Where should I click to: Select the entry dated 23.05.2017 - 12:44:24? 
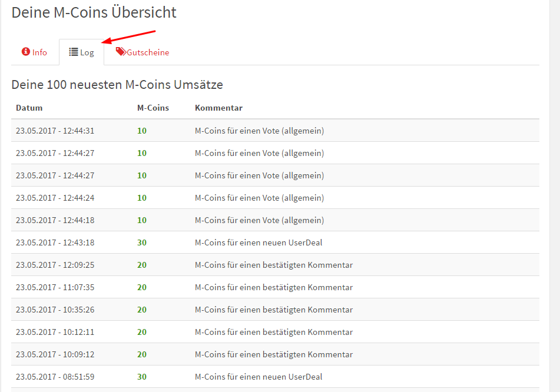tap(55, 198)
